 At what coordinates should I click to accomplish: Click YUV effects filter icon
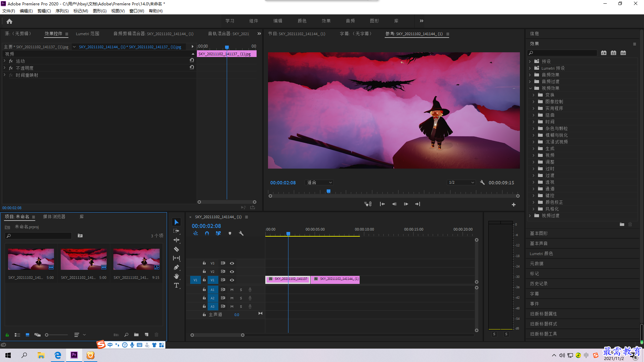click(623, 53)
